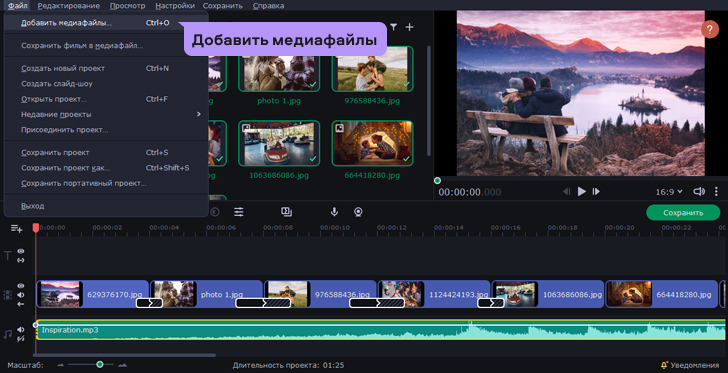Click the microphone voice recording icon
This screenshot has height=373, width=728.
[334, 212]
